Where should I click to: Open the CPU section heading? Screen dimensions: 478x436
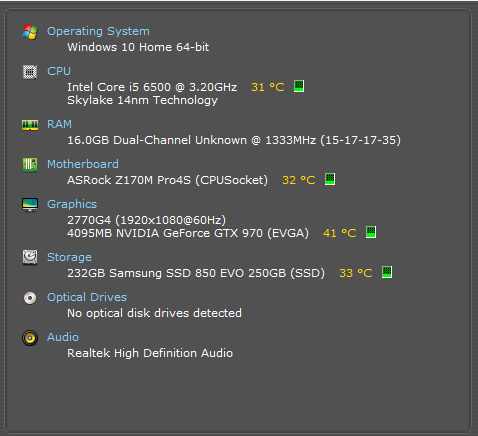(59, 71)
